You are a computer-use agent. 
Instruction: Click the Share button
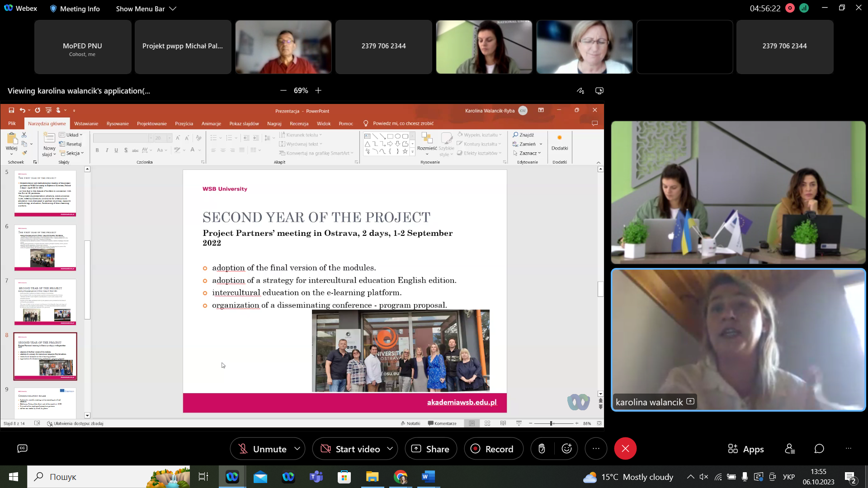click(x=430, y=449)
